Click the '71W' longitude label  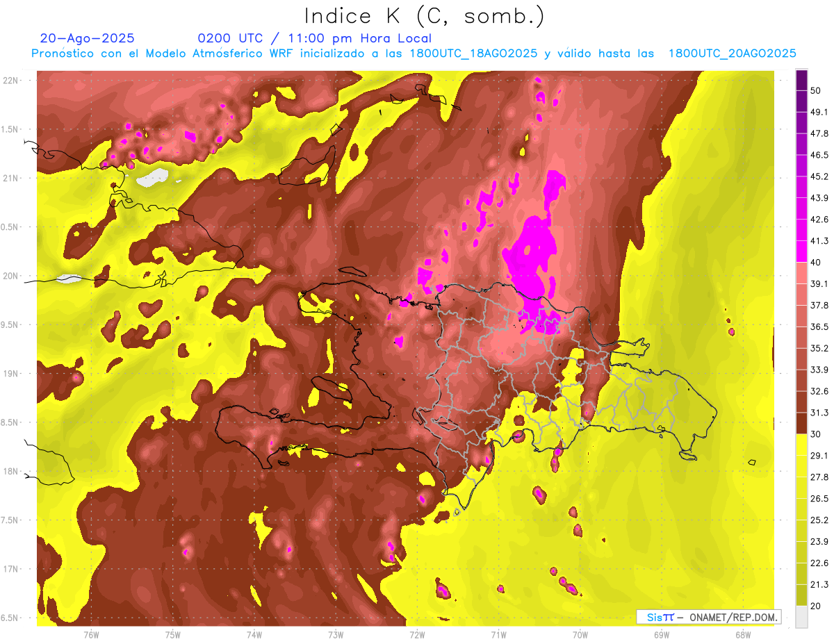498,634
